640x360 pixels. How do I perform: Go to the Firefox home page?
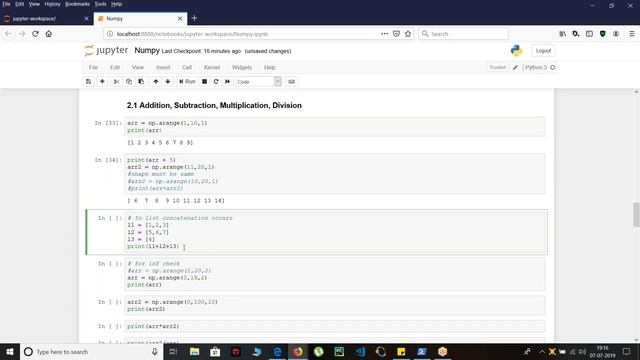(x=49, y=34)
